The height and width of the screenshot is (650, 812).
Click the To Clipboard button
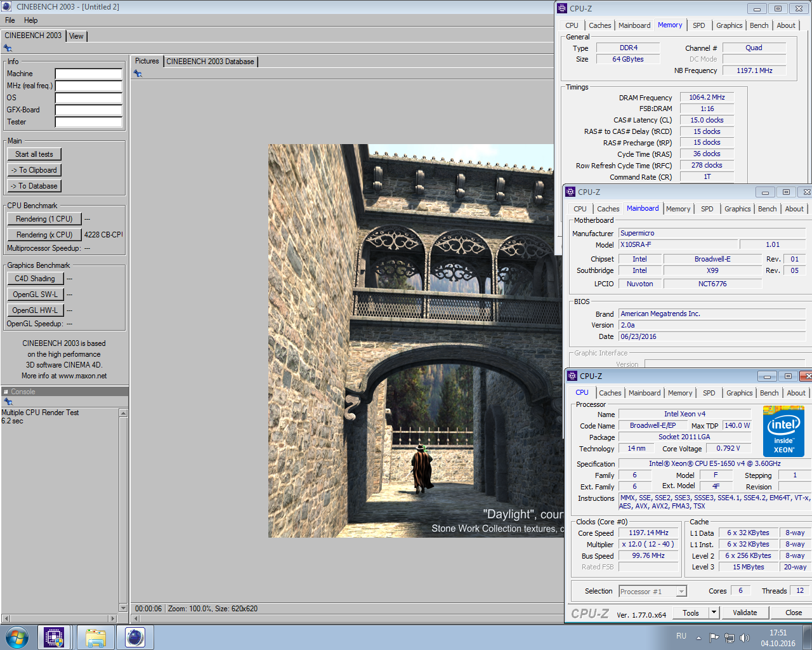coord(34,170)
